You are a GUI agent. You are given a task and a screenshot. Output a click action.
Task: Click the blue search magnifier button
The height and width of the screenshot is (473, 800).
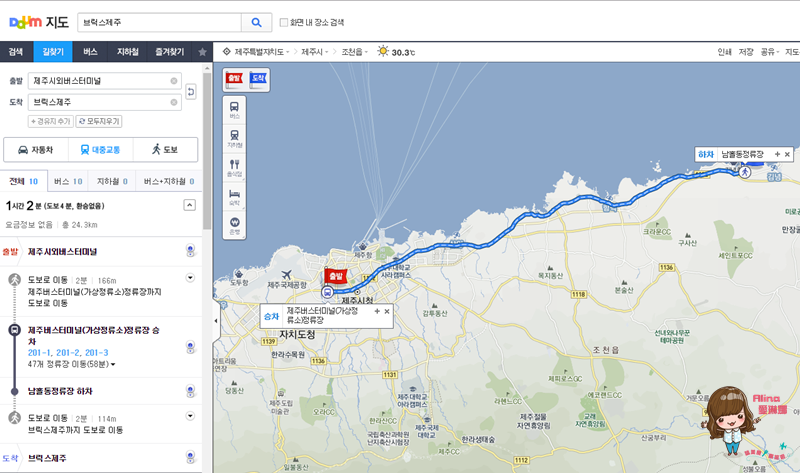(256, 22)
